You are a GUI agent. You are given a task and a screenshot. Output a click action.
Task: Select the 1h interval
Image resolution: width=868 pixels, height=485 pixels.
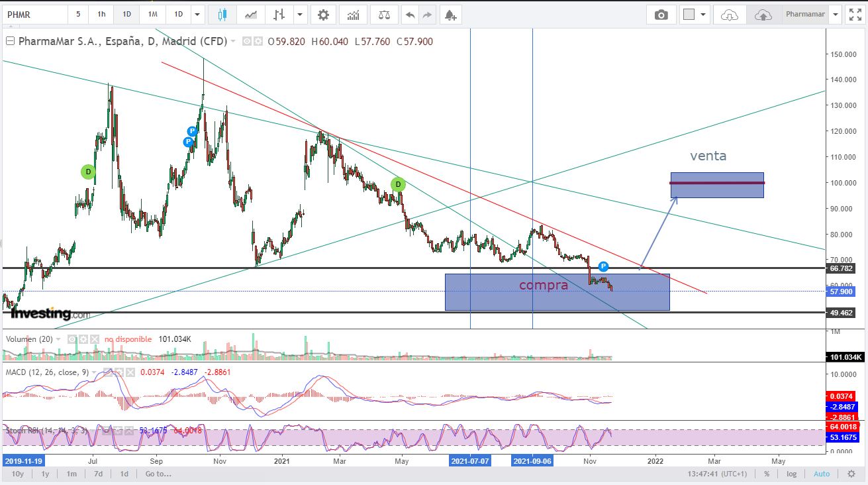coord(101,15)
